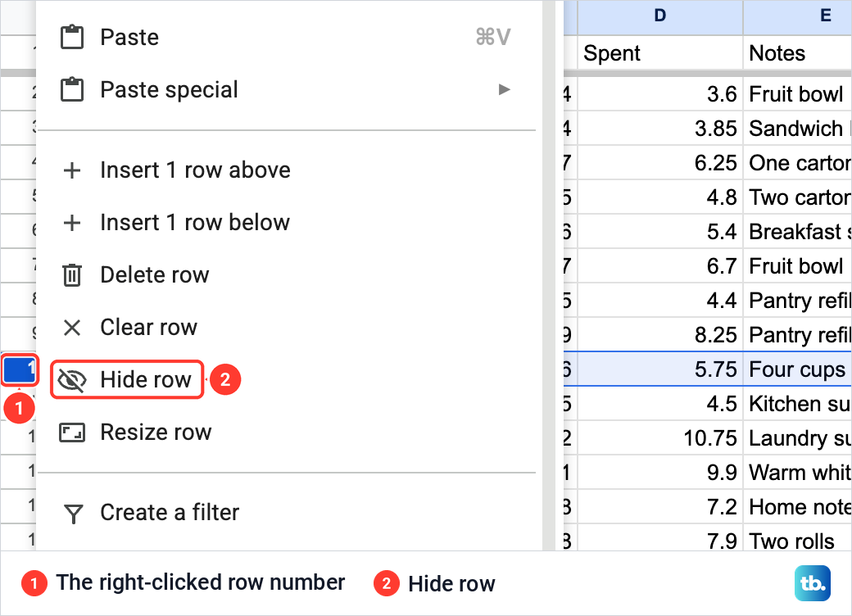Viewport: 852px width, 616px height.
Task: Click the plus icon beside Insert row below
Action: tap(72, 223)
